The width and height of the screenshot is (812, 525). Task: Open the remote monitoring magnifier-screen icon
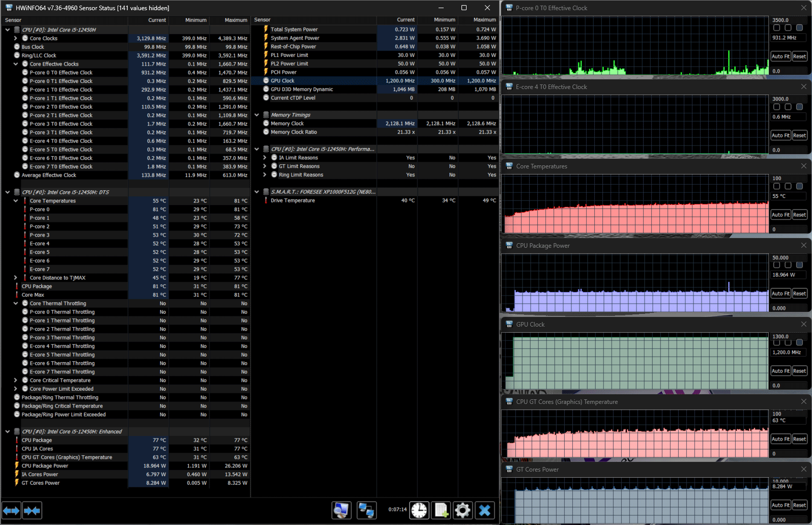click(x=341, y=510)
